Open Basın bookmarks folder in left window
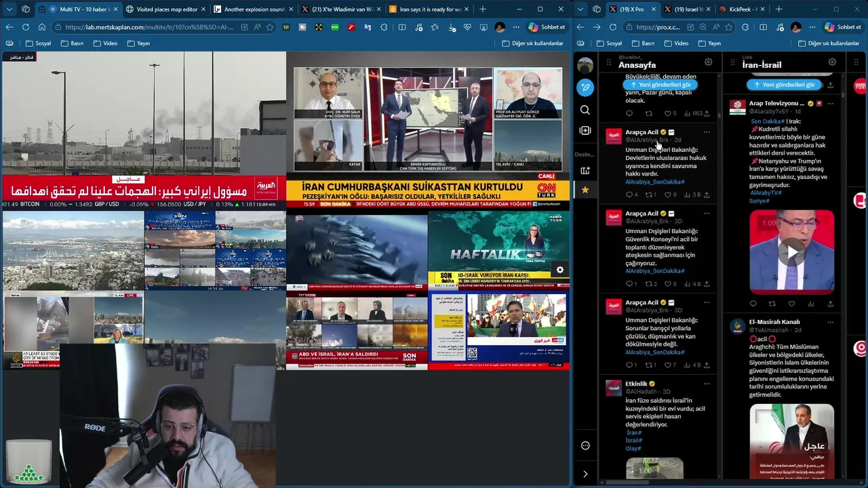 [x=72, y=43]
